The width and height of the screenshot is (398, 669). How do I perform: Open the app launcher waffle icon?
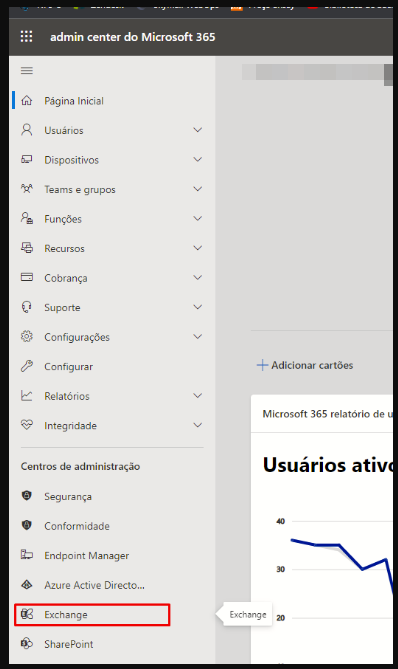coord(26,37)
